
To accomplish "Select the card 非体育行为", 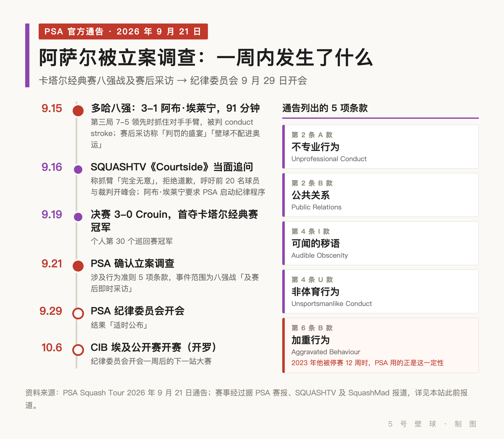I will click(381, 291).
